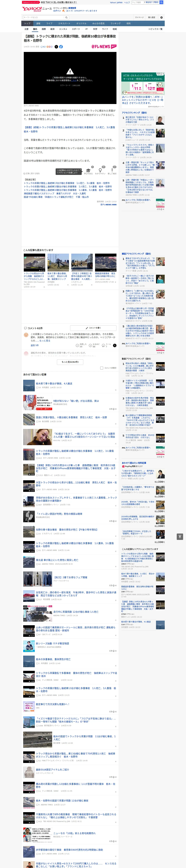Share the first comment on X
The image size is (186, 868).
point(115,345)
